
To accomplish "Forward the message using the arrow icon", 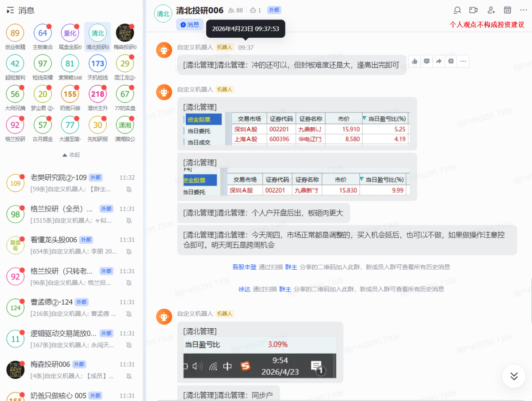I will coord(438,61).
